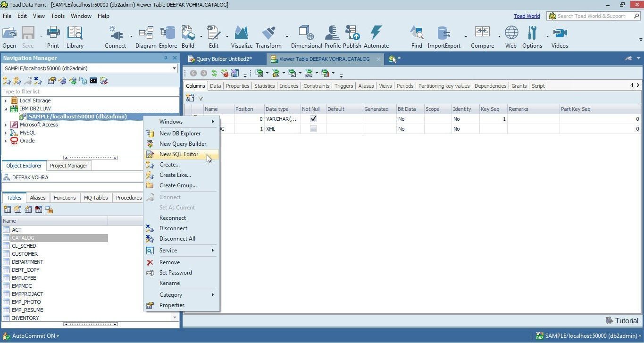The height and width of the screenshot is (343, 644).
Task: Click the horizontal splitter below connection tree
Action: tap(90, 158)
